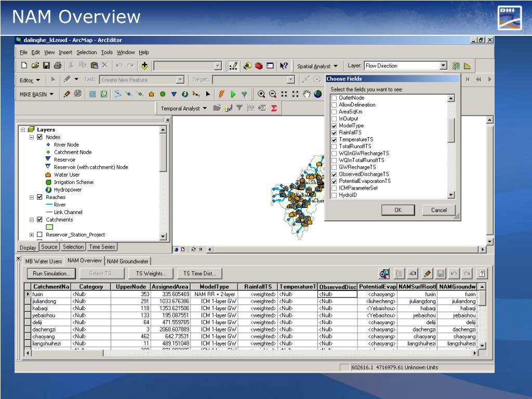Select the blue Reservoir triangle tool

174,94
